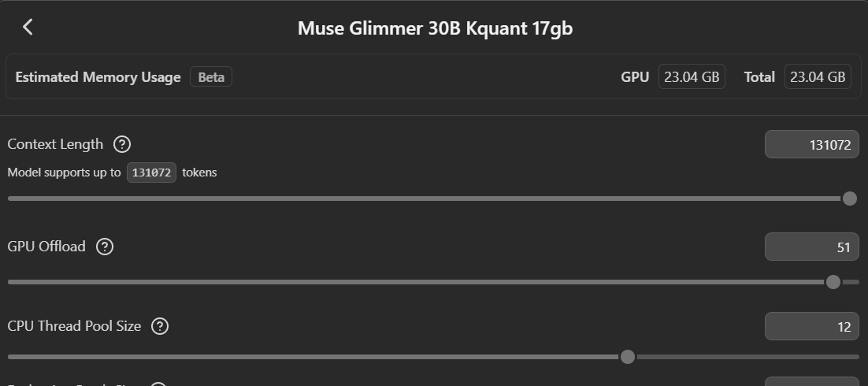Click the GPU Offload slider knob

pyautogui.click(x=833, y=282)
